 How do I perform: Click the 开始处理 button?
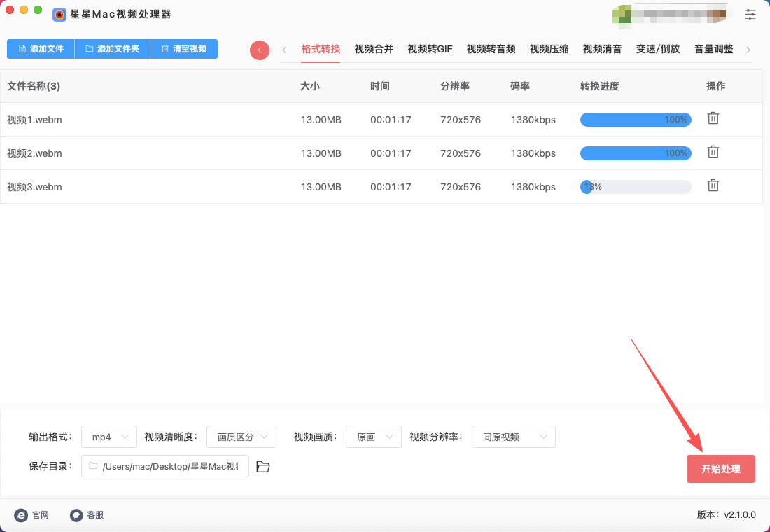click(x=720, y=469)
